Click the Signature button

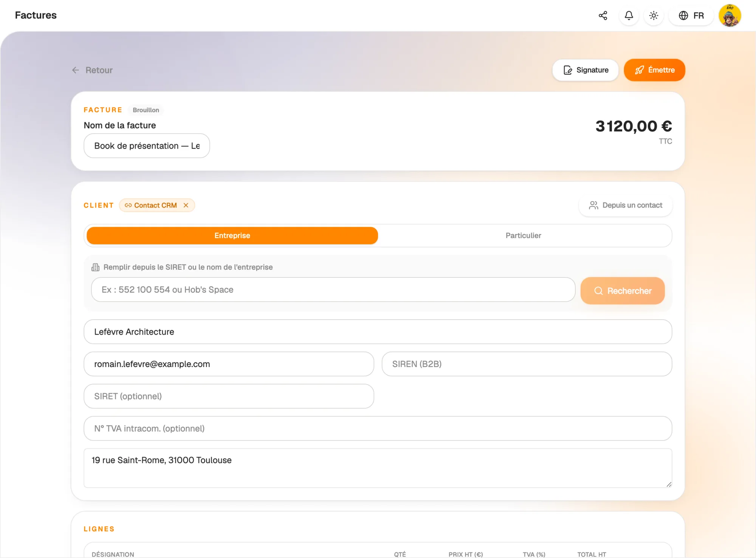click(x=586, y=70)
